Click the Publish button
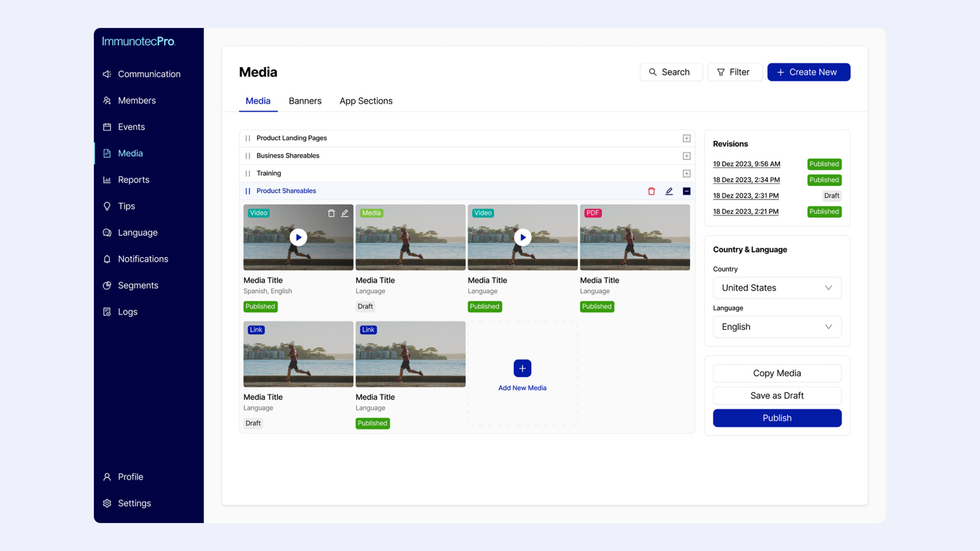The height and width of the screenshot is (551, 980). pos(777,418)
